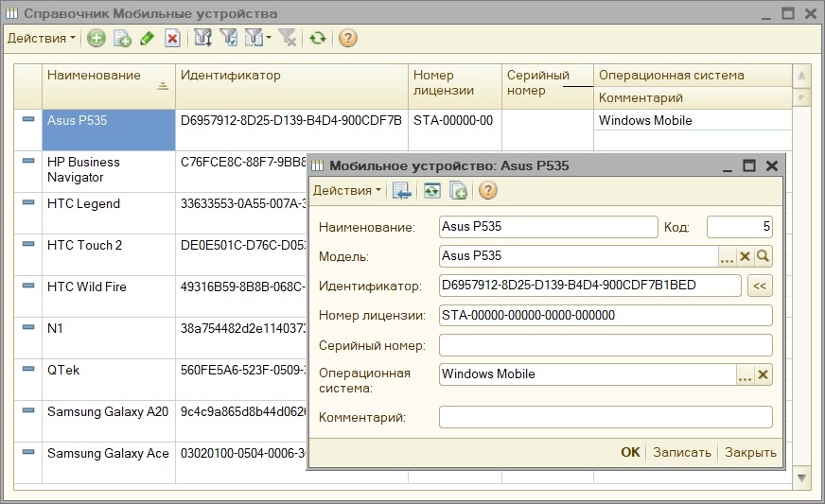
Task: Click the Add by copying icon in main toolbar
Action: pos(122,38)
